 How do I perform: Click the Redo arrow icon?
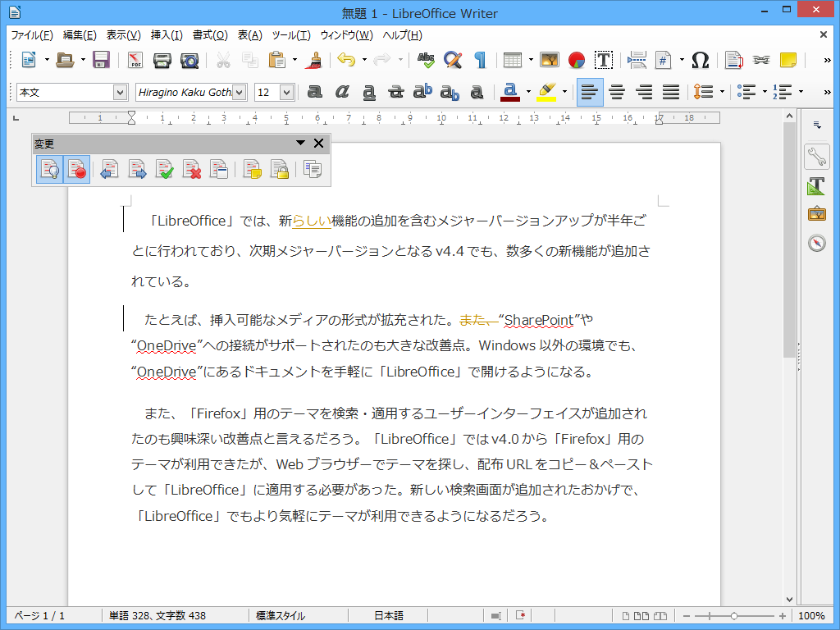point(381,59)
